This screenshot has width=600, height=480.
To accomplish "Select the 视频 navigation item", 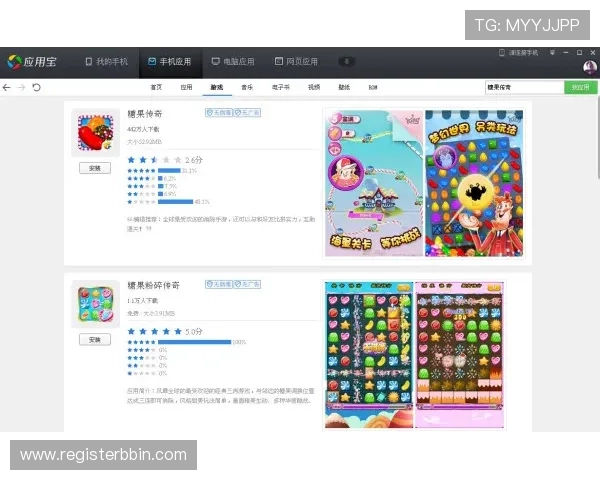I will click(314, 87).
